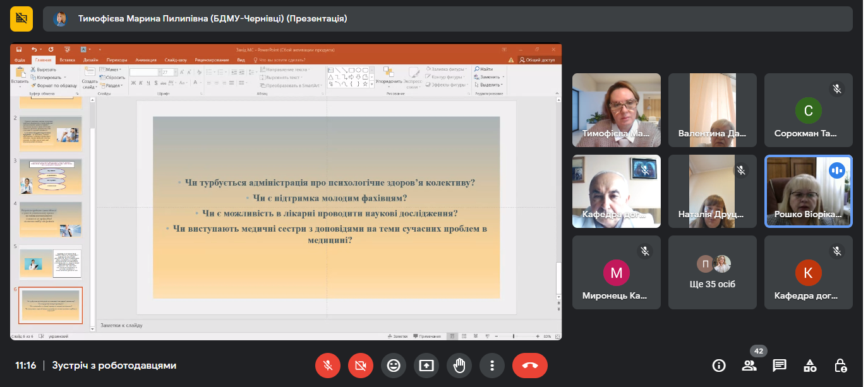Screen dimensions: 868x387
Task: Toggle italic К formatting in PowerPoint
Action: click(141, 83)
